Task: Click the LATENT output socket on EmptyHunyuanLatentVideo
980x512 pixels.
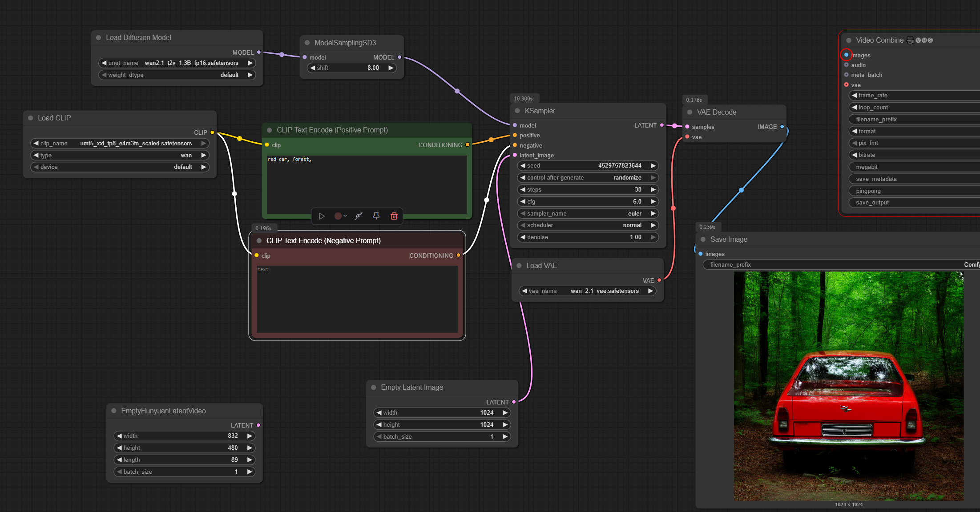Action: pyautogui.click(x=258, y=425)
